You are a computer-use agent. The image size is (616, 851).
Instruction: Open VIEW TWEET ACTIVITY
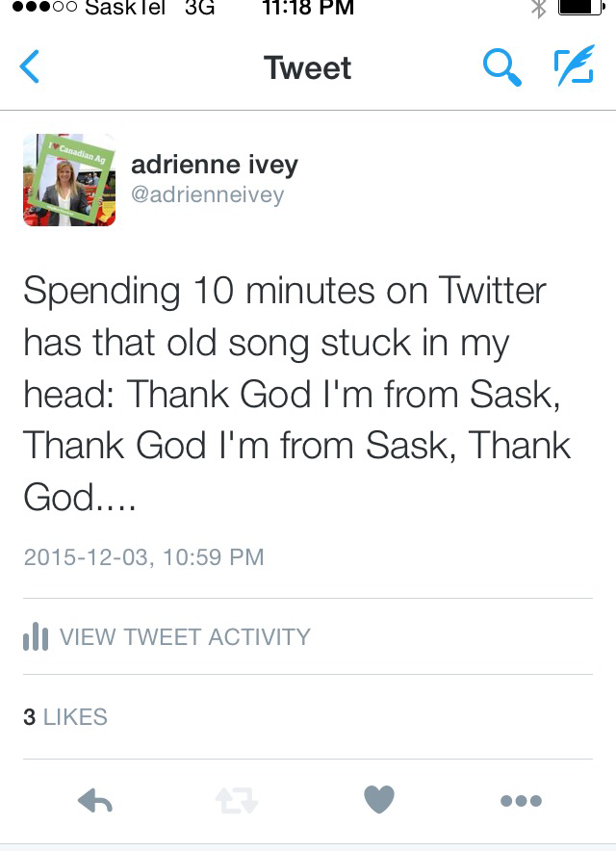pyautogui.click(x=185, y=636)
